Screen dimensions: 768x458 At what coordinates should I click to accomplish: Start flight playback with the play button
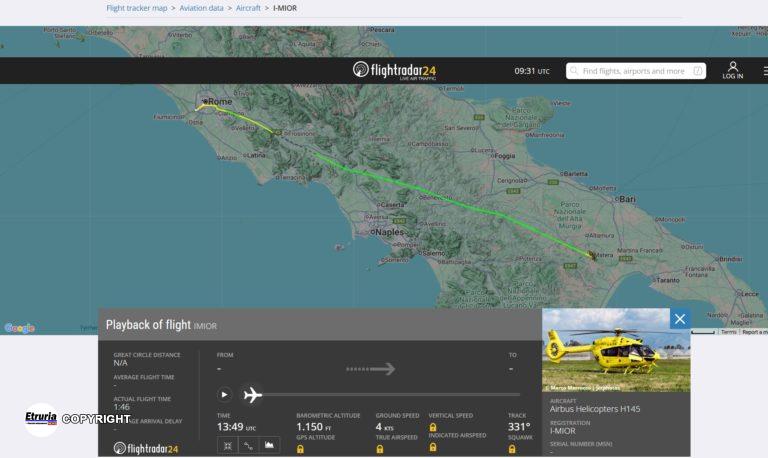[x=224, y=394]
